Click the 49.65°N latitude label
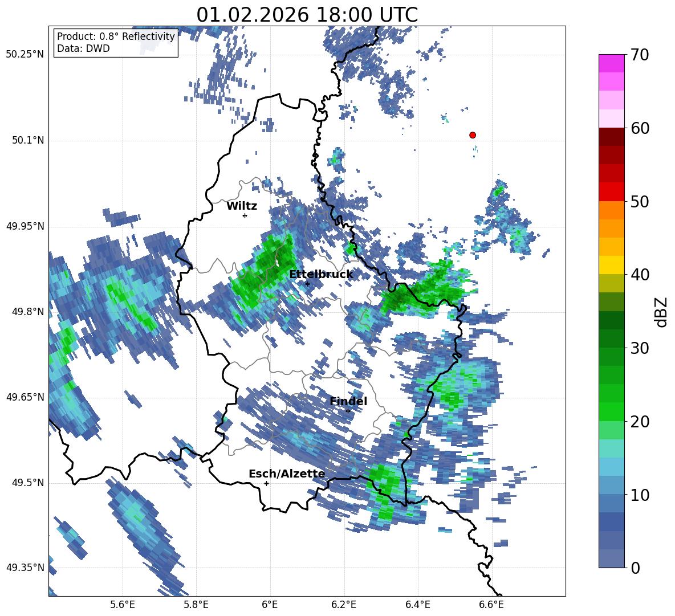Image resolution: width=675 pixels, height=616 pixels. [x=25, y=397]
